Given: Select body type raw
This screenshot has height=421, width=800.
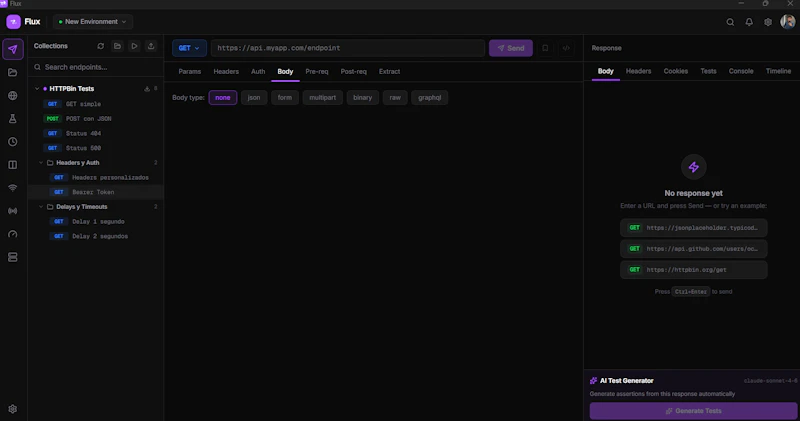Looking at the screenshot, I should pyautogui.click(x=395, y=97).
